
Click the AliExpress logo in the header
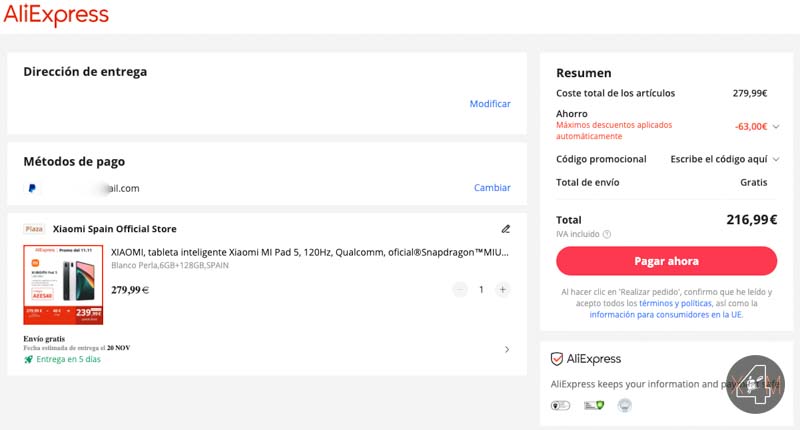pyautogui.click(x=56, y=14)
